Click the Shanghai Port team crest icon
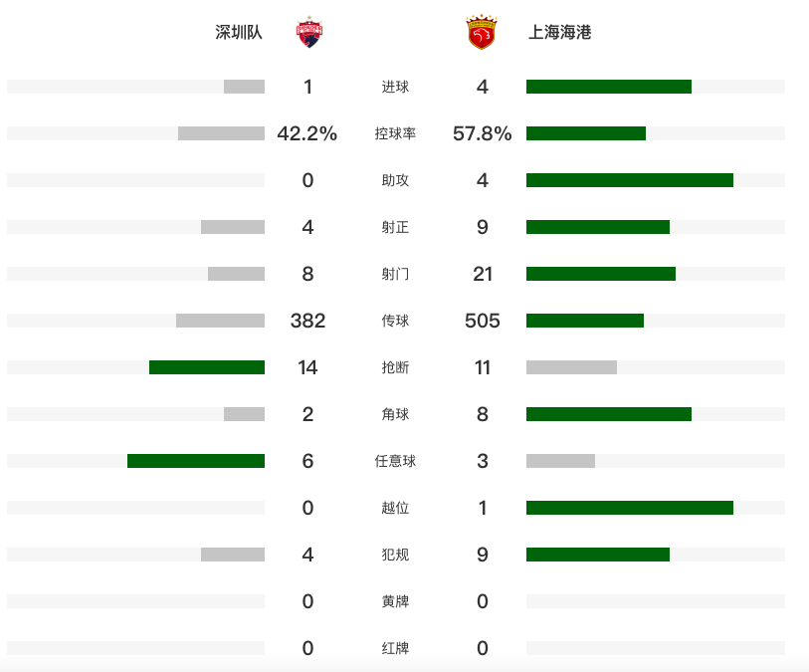The width and height of the screenshot is (809, 672). pos(482,33)
